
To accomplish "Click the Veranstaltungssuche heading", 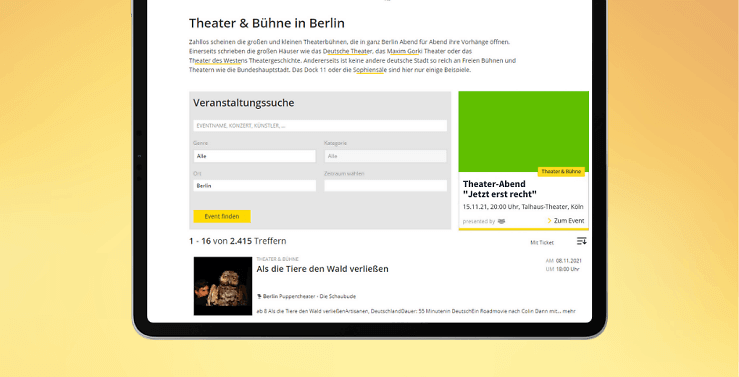I will (x=244, y=103).
